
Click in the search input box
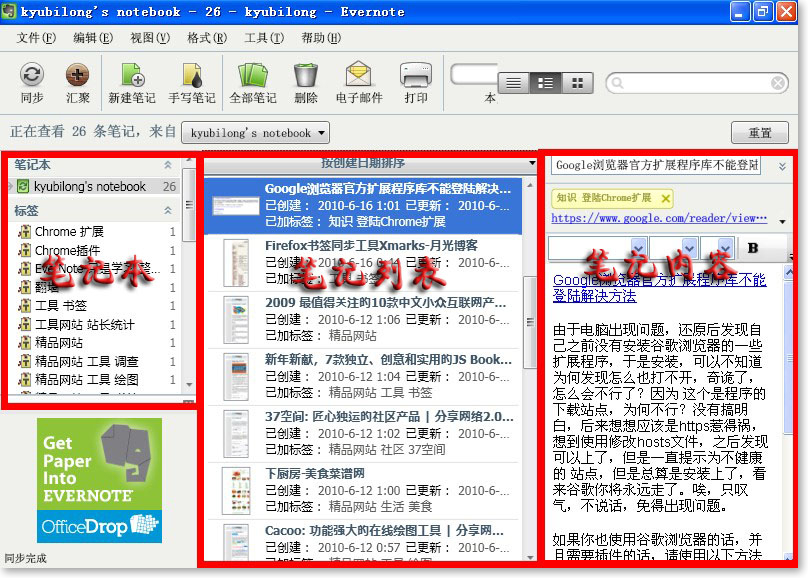[x=697, y=83]
